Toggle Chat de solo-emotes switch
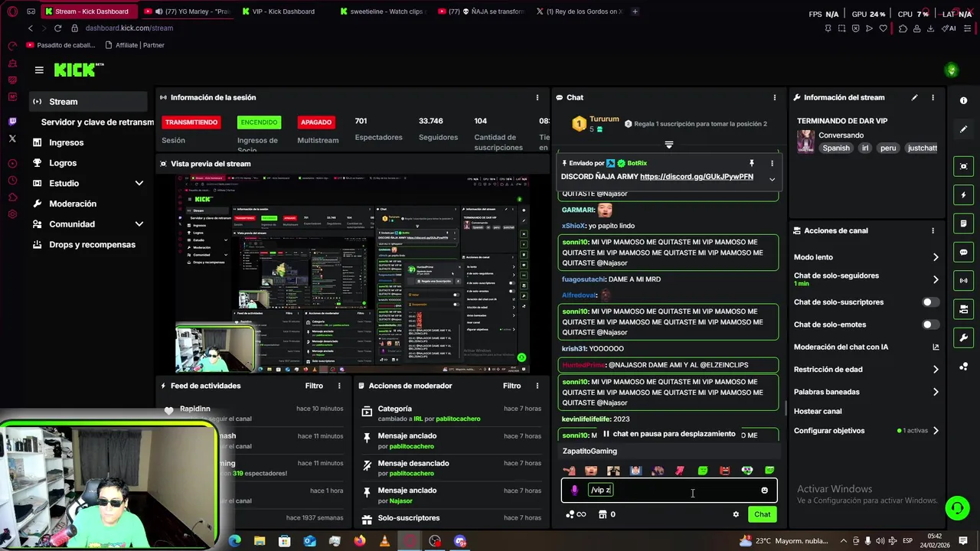Viewport: 980px width, 551px height. pos(930,324)
